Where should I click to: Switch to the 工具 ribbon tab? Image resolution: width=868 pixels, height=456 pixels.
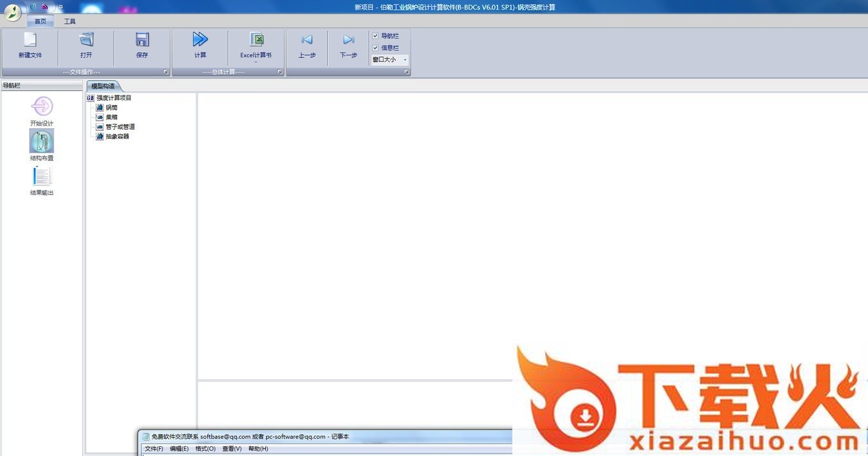pos(69,21)
